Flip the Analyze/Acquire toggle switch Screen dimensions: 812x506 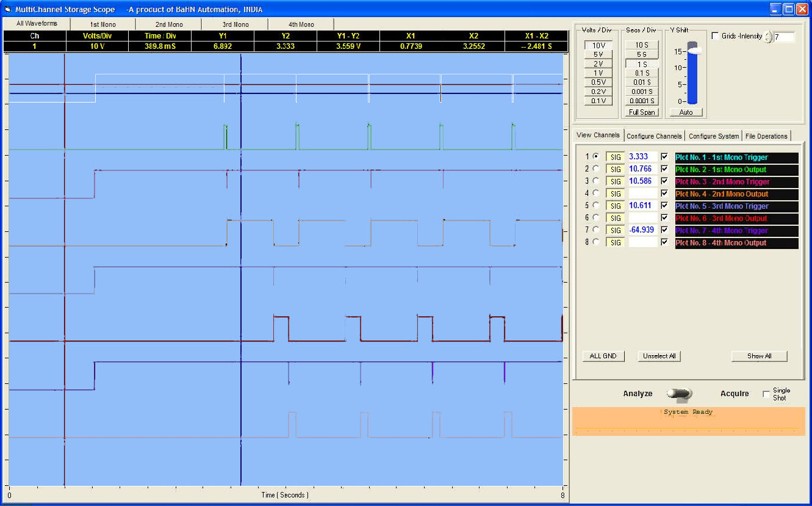(x=679, y=395)
